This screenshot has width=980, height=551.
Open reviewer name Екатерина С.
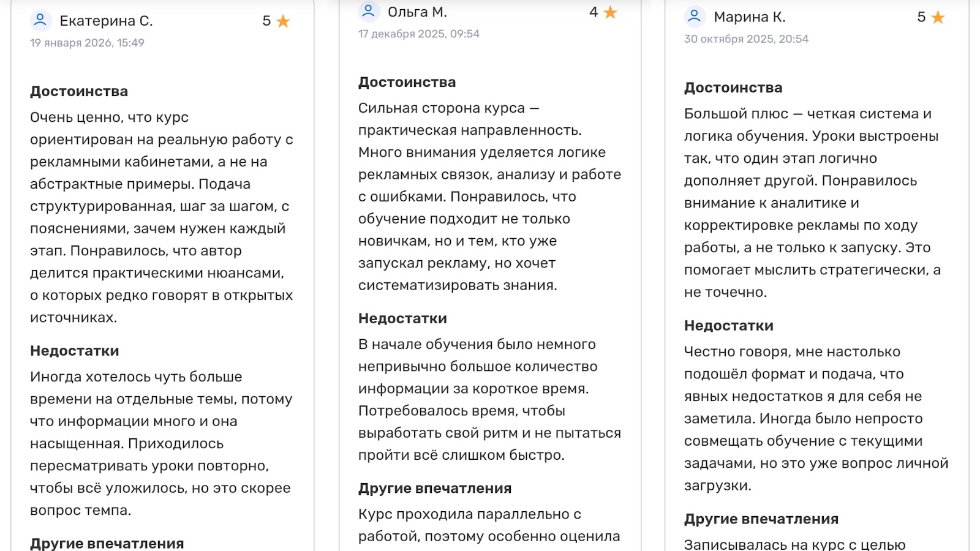click(x=106, y=21)
